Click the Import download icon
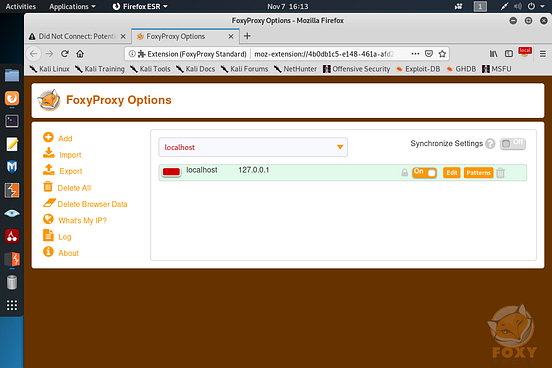Image resolution: width=552 pixels, height=368 pixels. pyautogui.click(x=49, y=153)
